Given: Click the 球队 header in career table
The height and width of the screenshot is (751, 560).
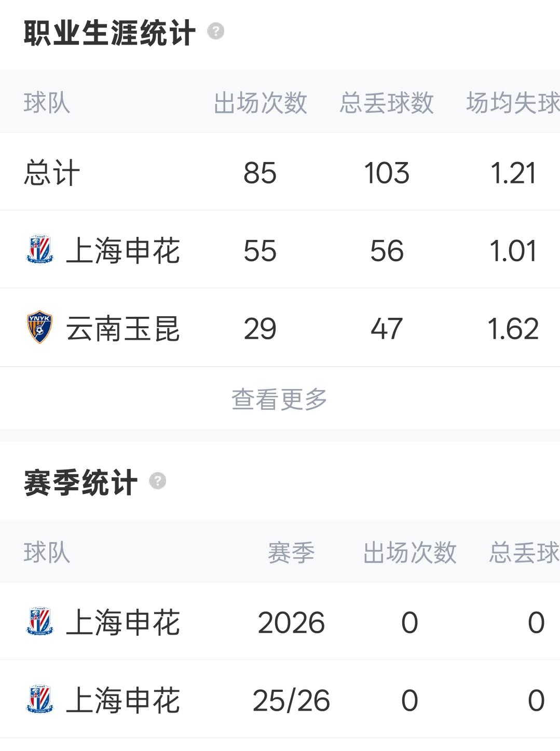Looking at the screenshot, I should [47, 102].
